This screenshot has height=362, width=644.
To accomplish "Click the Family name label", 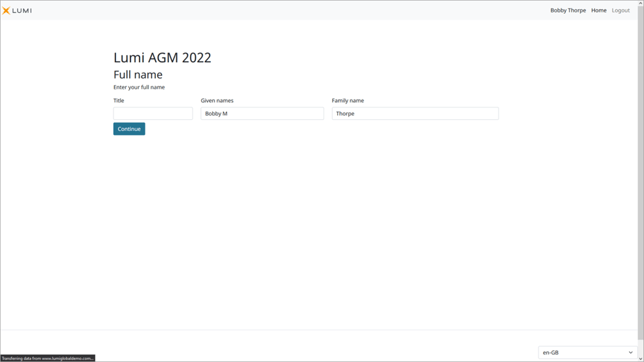I will 348,101.
